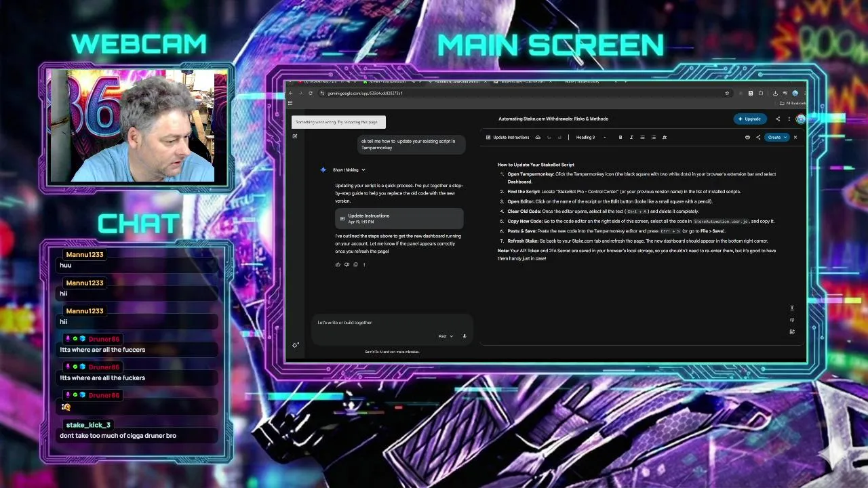Click change length tool icon
This screenshot has height=488, width=868.
[x=792, y=308]
